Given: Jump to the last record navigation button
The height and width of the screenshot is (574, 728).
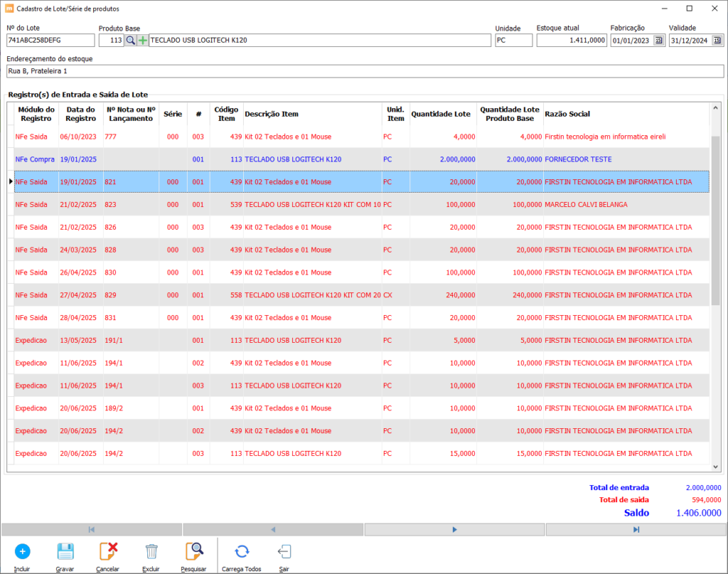Looking at the screenshot, I should (x=636, y=529).
